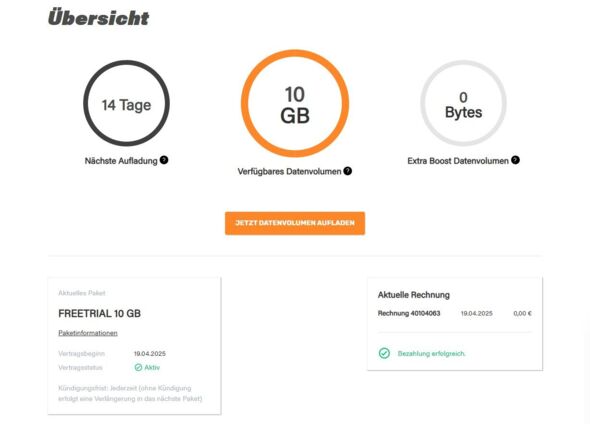The width and height of the screenshot is (590, 424).
Task: Click the Bezahlung erfolgreich status text
Action: 432,353
